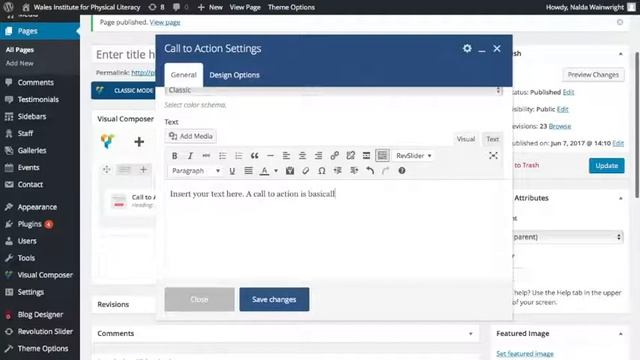Dismiss the page published notice
The width and height of the screenshot is (640, 360).
point(620,22)
